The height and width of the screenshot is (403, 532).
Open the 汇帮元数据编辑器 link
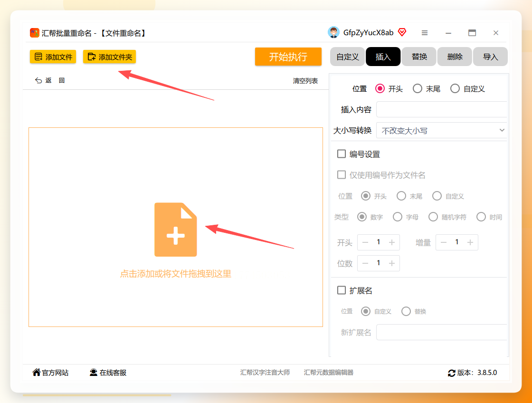[328, 373]
